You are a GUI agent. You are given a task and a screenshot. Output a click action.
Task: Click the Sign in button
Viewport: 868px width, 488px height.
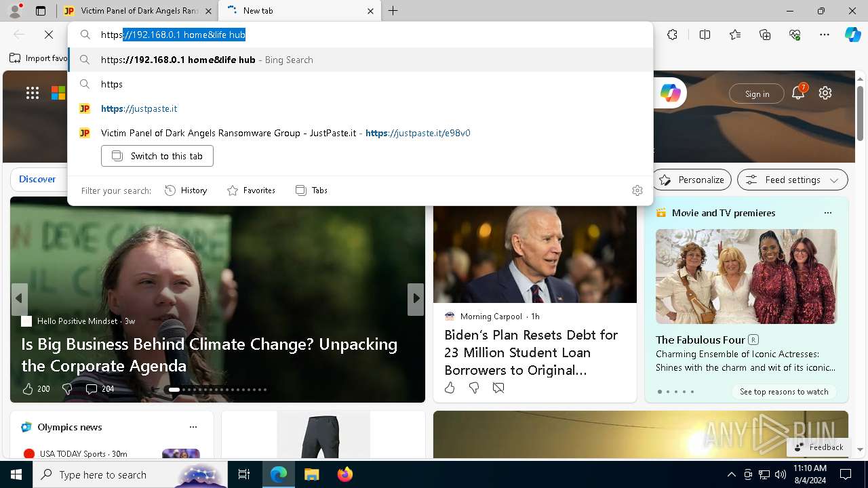[x=757, y=94]
